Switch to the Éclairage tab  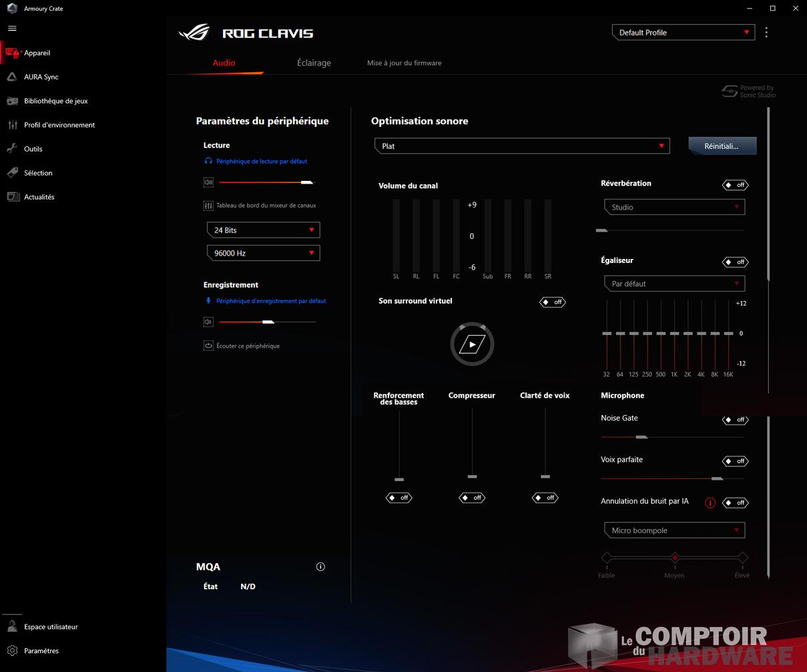pos(314,63)
